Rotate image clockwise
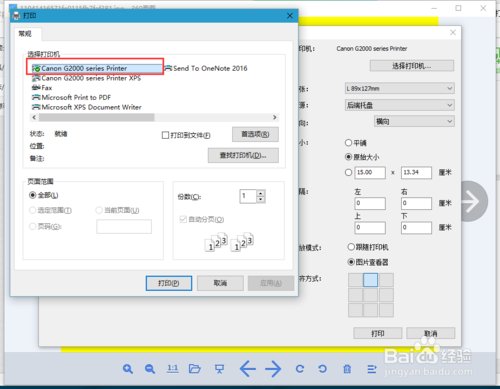Image resolution: width=500 pixels, height=389 pixels. pos(300,369)
